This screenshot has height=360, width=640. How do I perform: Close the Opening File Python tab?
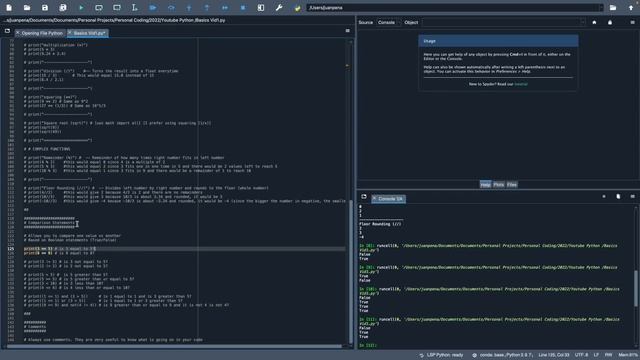(18, 33)
